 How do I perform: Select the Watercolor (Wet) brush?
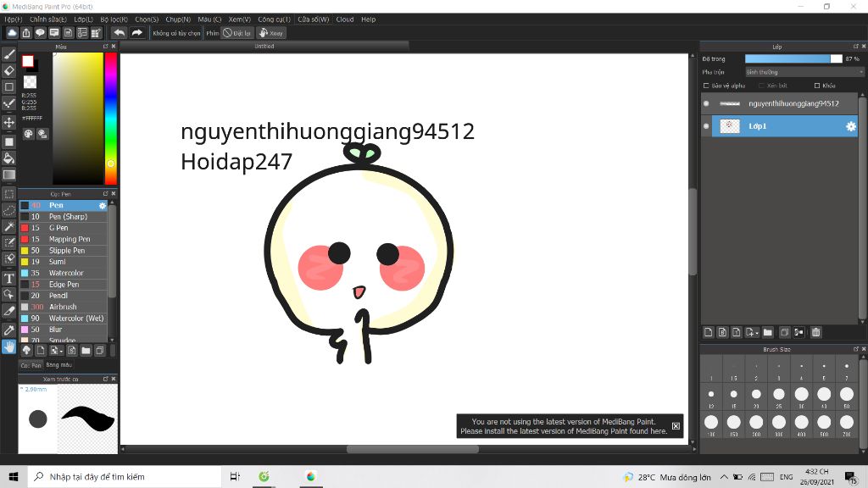[64, 319]
